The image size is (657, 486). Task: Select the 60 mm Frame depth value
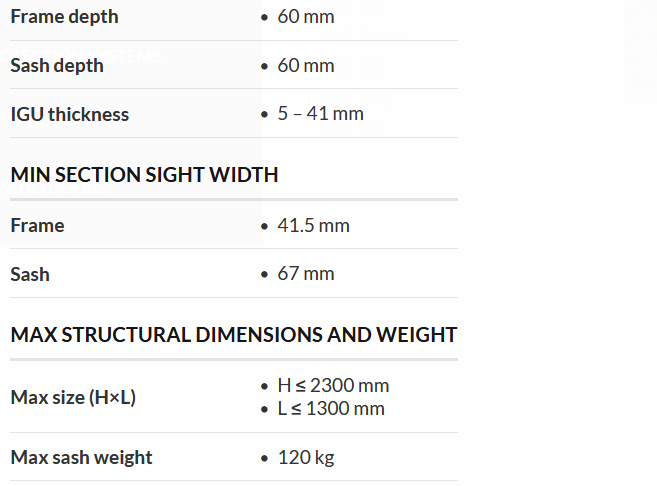click(305, 17)
